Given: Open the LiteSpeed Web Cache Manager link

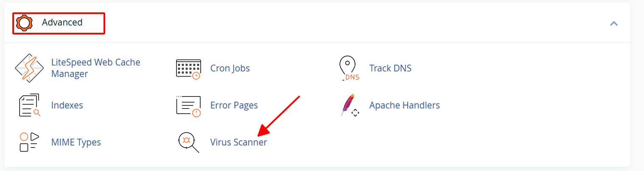Looking at the screenshot, I should (96, 68).
